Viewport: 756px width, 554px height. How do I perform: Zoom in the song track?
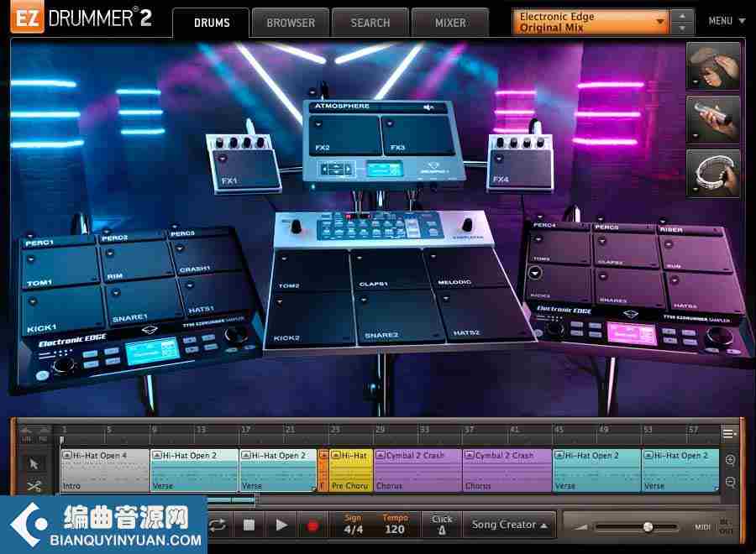(x=730, y=460)
